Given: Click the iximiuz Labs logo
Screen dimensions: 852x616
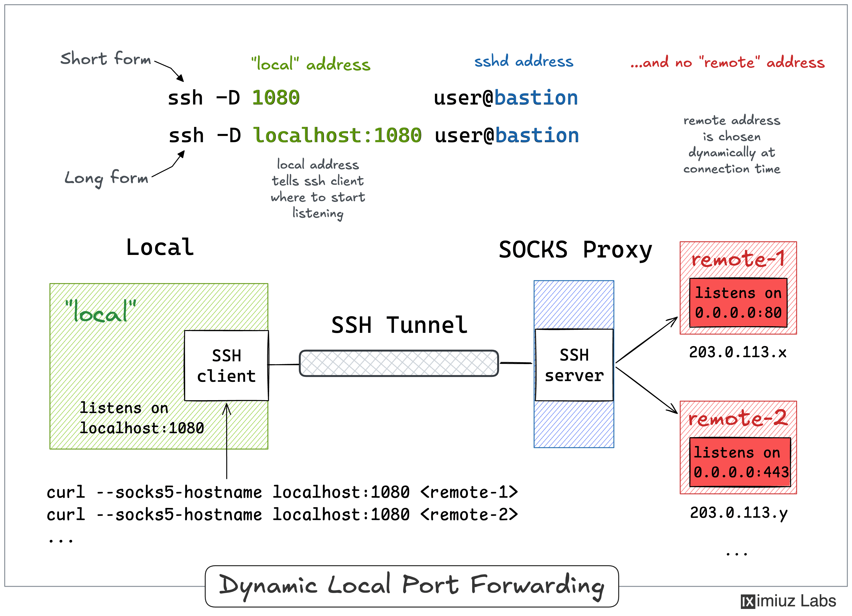Looking at the screenshot, I should click(788, 601).
